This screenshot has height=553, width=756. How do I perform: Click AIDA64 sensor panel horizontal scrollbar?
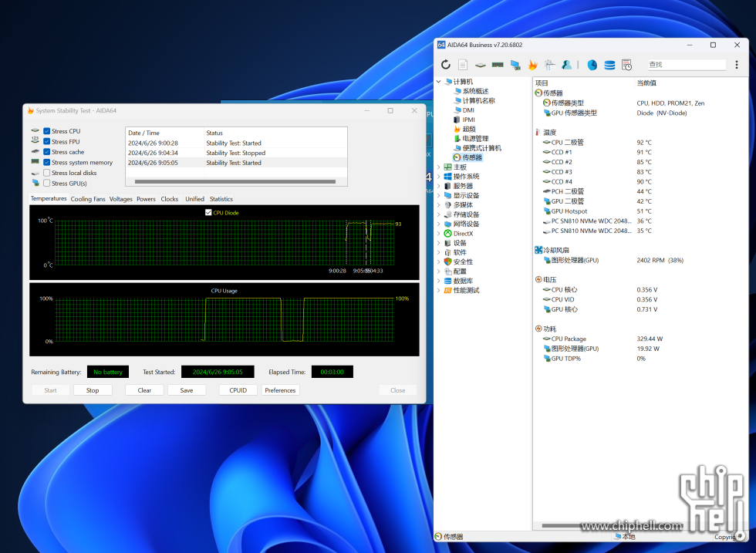[x=613, y=525]
